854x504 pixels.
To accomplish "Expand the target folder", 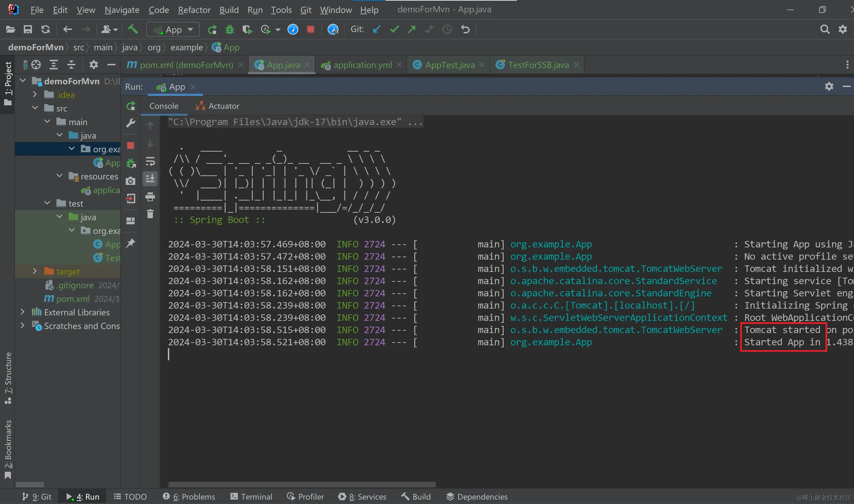I will click(35, 271).
